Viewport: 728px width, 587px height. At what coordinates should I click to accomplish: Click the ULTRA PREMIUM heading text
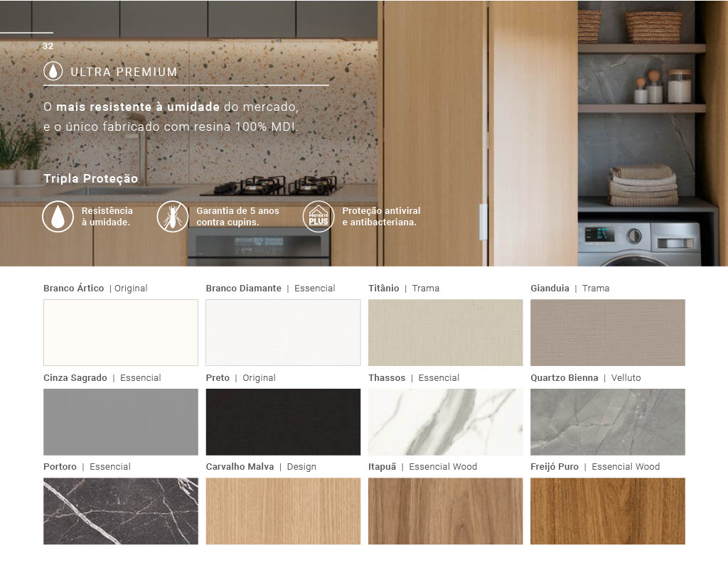tap(124, 72)
